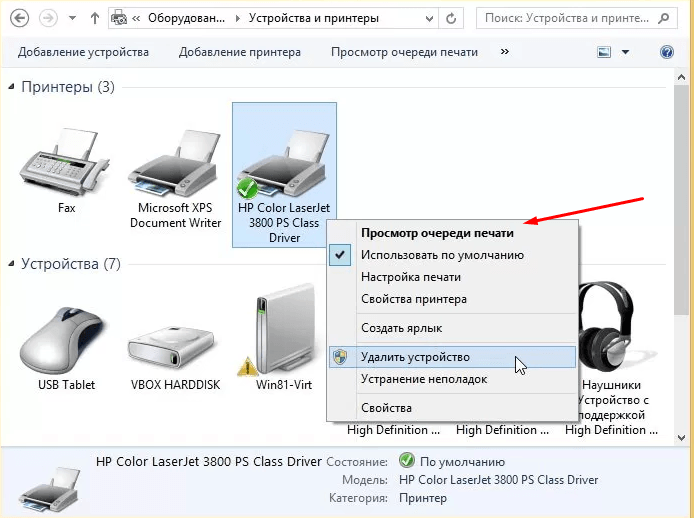Open the view options dropdown arrow

coord(626,52)
